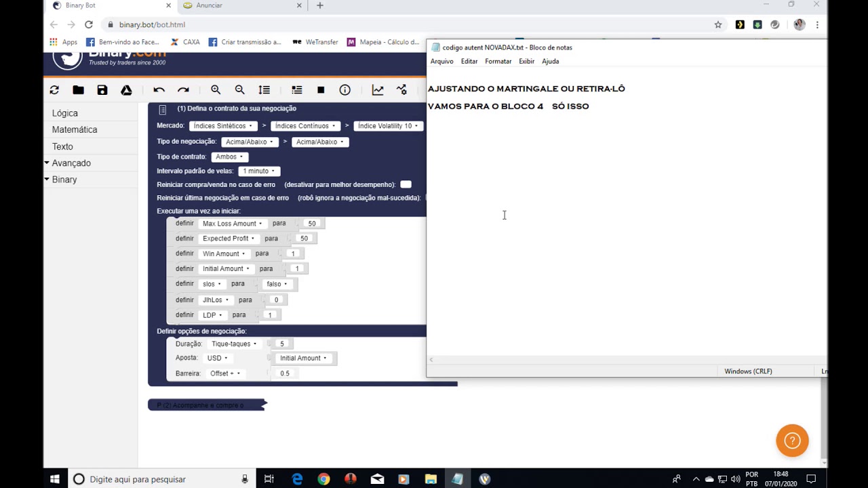Image resolution: width=868 pixels, height=488 pixels.
Task: Open the notification center icon
Action: (811, 479)
